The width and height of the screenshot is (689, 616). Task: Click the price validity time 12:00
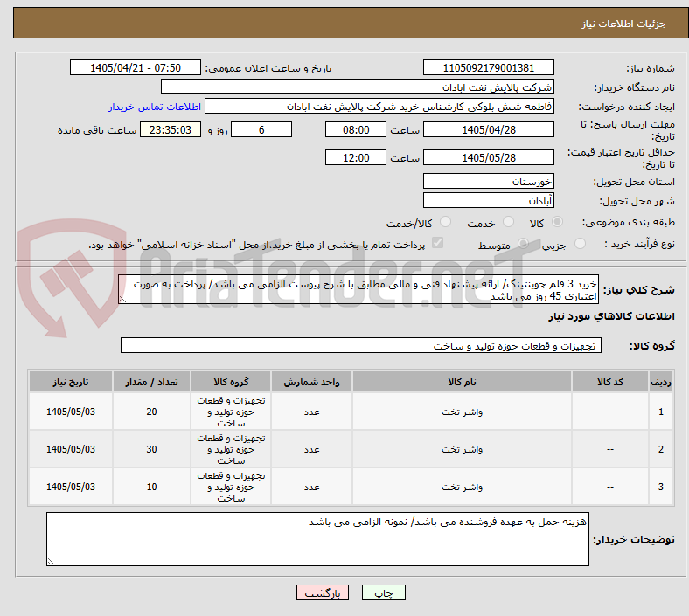pos(356,157)
